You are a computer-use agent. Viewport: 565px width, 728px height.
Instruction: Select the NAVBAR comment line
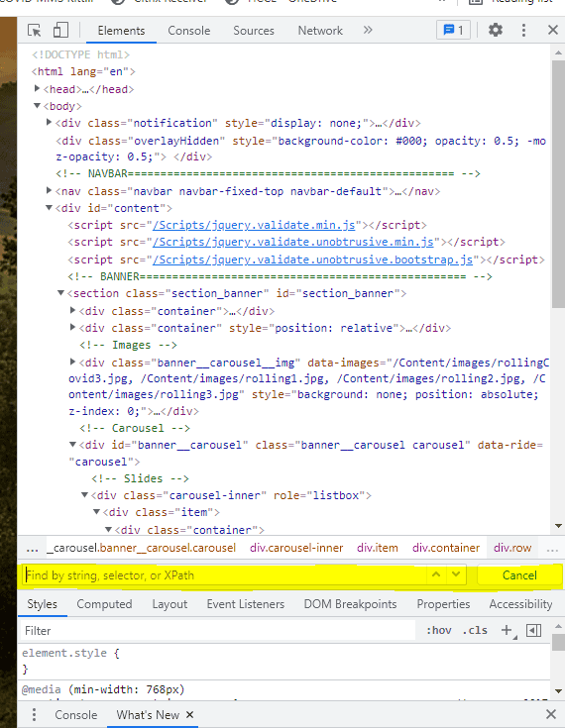click(x=268, y=173)
